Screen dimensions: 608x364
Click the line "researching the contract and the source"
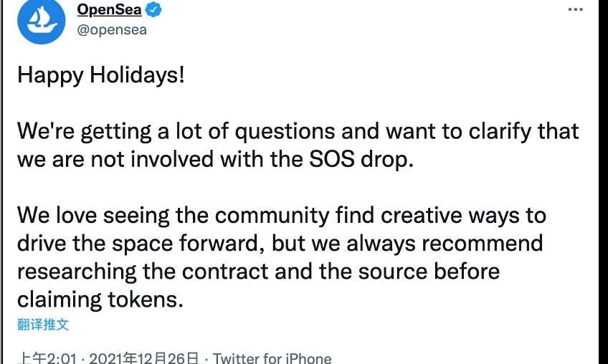[x=258, y=271]
